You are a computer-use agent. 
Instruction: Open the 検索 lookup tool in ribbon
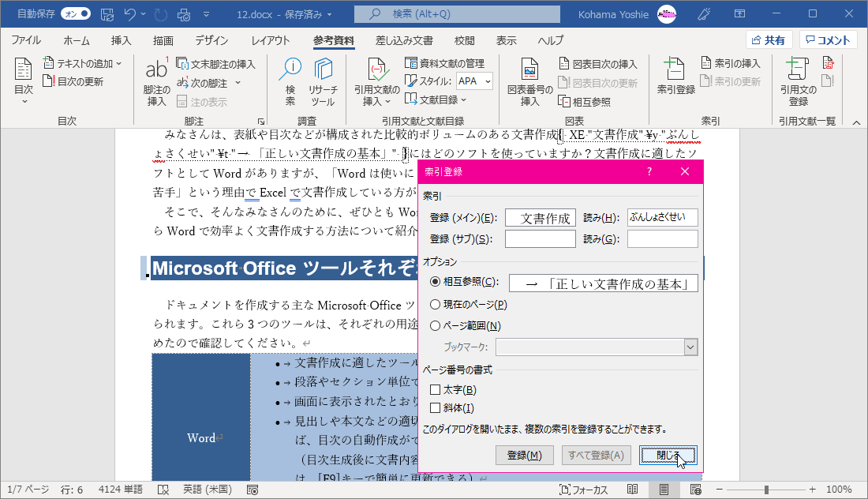point(290,81)
